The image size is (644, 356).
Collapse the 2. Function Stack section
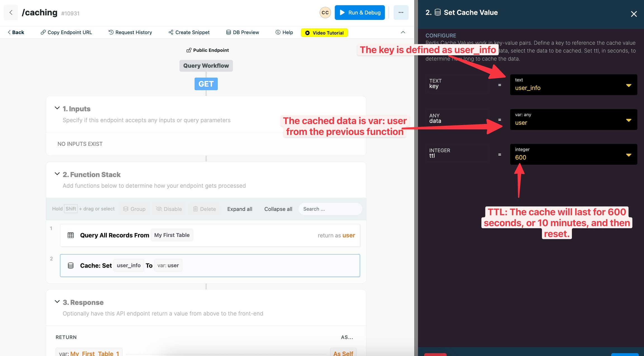[57, 174]
